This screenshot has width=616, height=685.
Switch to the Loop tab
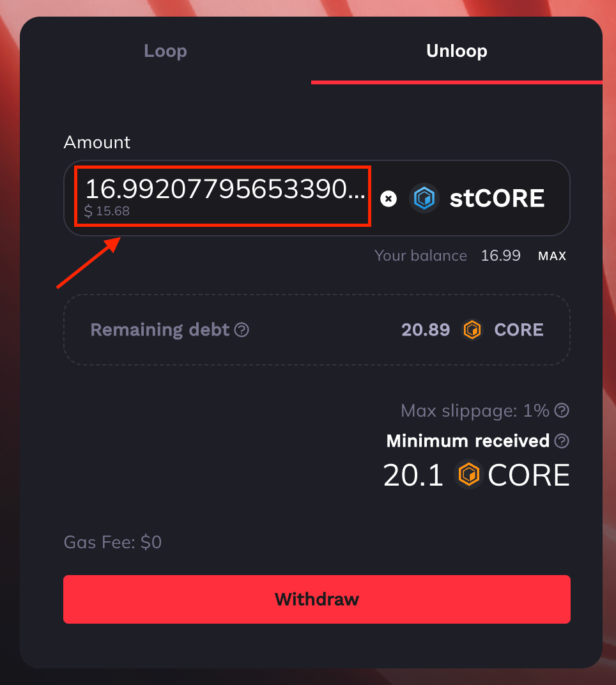166,50
